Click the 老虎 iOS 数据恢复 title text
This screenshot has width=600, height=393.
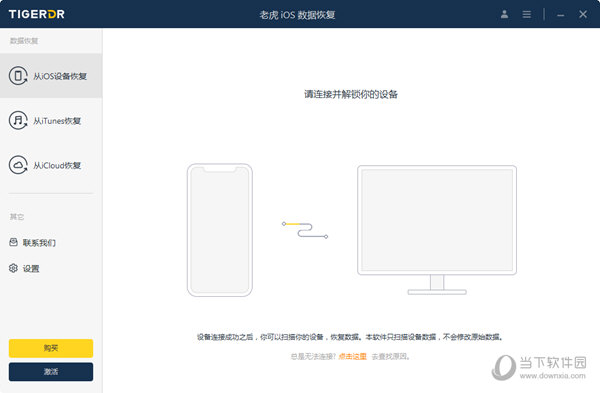(x=297, y=15)
